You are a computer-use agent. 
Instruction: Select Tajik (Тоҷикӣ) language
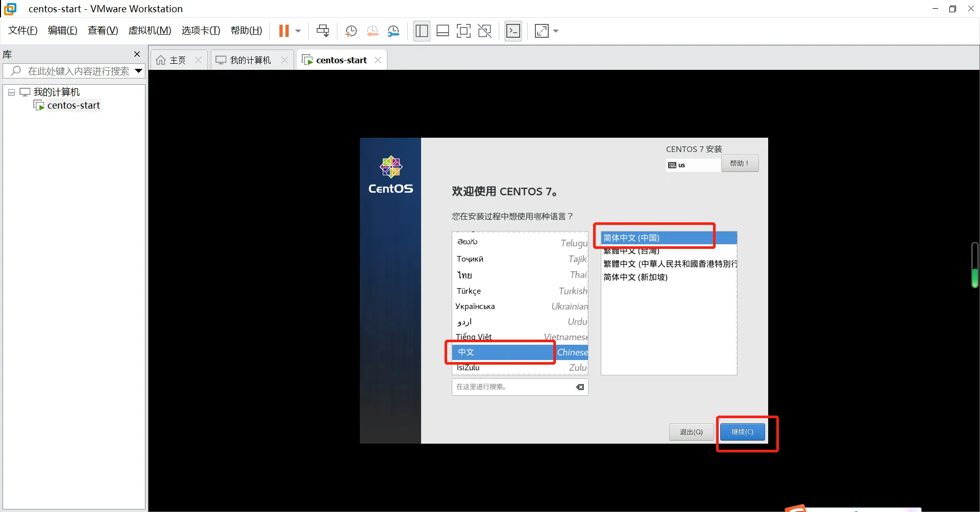pos(520,259)
